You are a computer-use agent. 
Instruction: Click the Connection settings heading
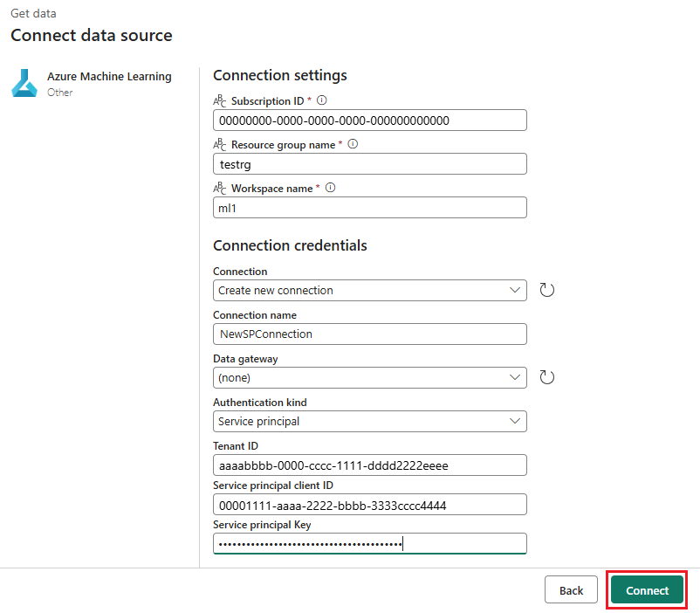(x=280, y=75)
